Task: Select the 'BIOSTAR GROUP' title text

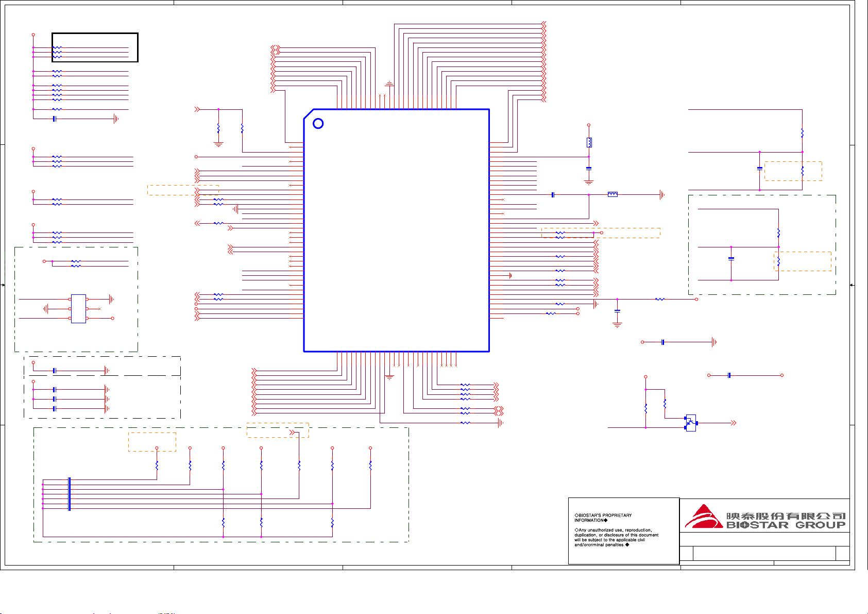Action: click(x=786, y=525)
